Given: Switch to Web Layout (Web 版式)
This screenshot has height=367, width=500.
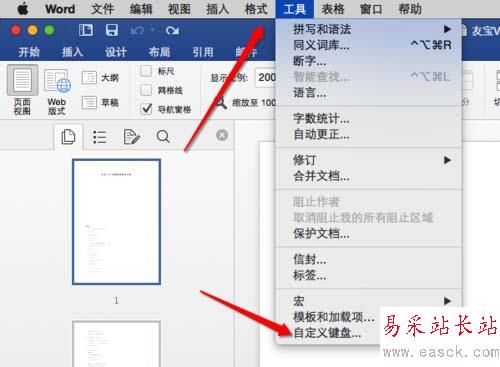Looking at the screenshot, I should (x=57, y=92).
